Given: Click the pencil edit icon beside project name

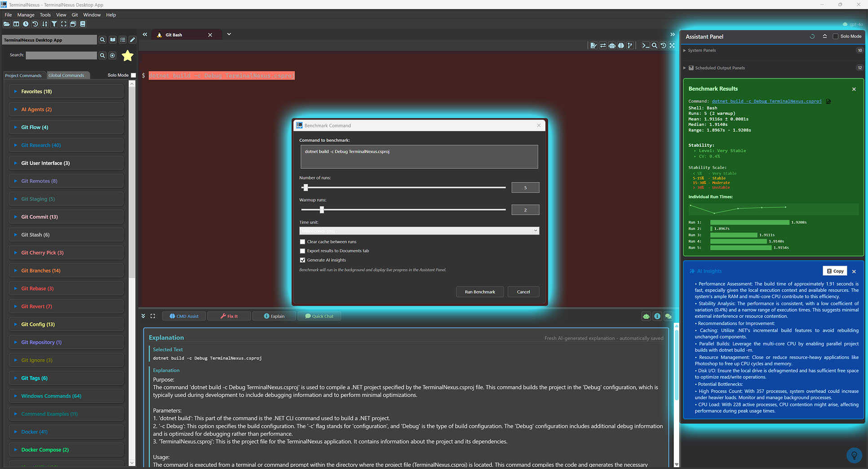Looking at the screenshot, I should [x=133, y=40].
